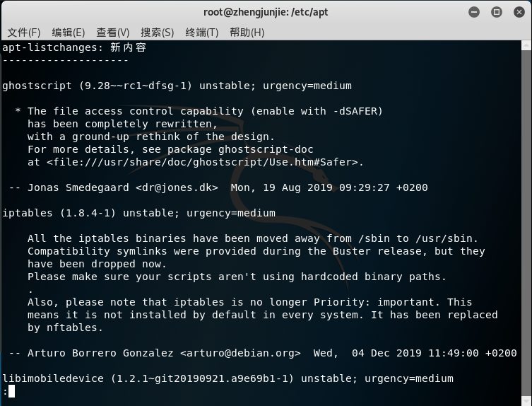Screen dimensions: 532x406
Task: Click the libimobiledevice version line
Action: point(227,379)
